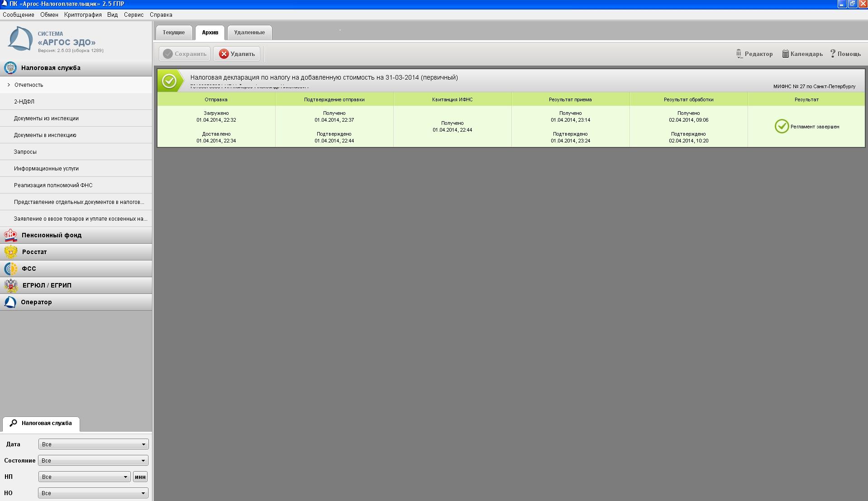Click the Календарь label in toolbar

(x=807, y=54)
